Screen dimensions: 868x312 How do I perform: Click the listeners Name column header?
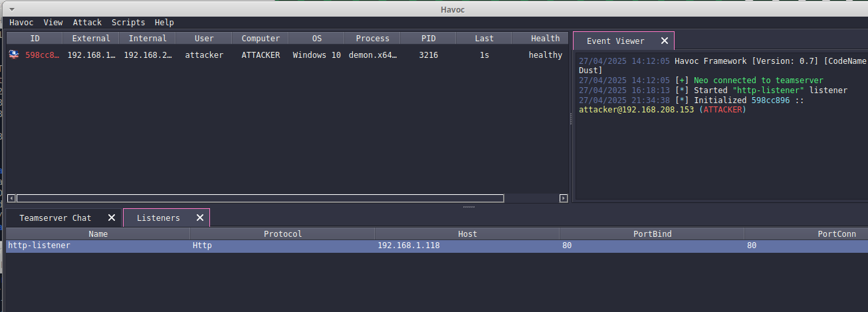(x=98, y=234)
